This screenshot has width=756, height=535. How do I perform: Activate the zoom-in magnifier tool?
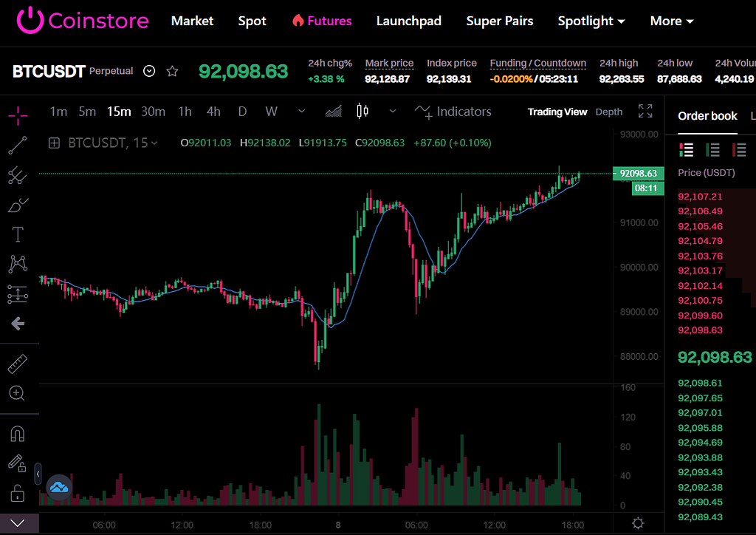pos(17,393)
